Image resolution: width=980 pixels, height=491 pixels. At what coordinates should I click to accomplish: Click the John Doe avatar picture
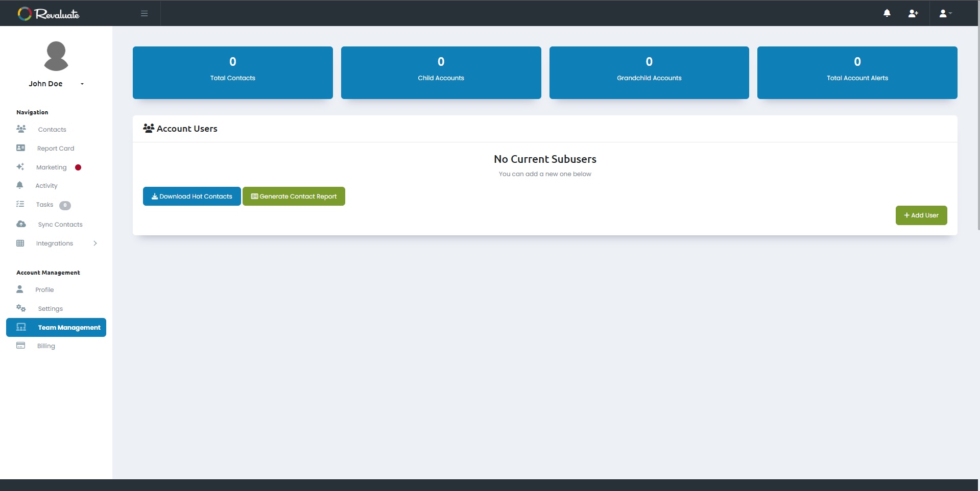click(x=56, y=56)
